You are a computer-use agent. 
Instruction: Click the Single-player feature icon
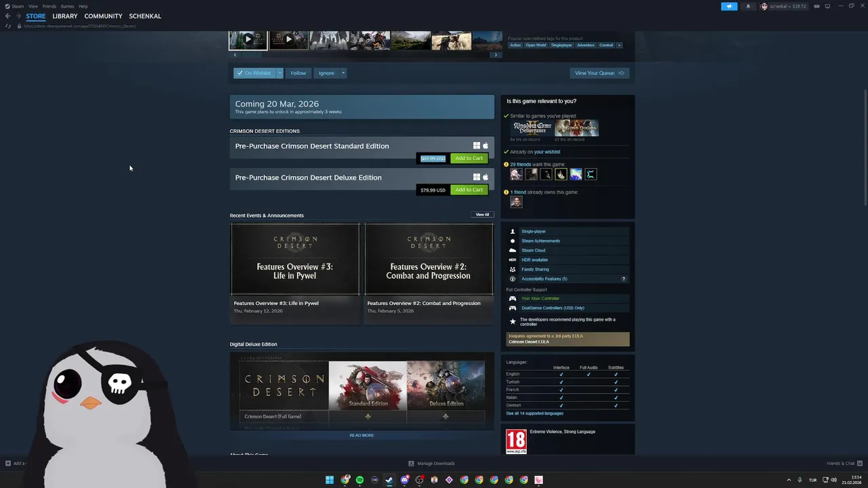(x=513, y=231)
